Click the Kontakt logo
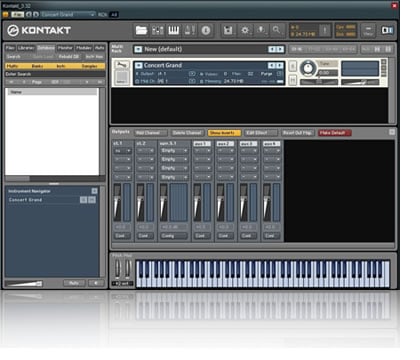Screen dimensions: 420x360 click(x=39, y=30)
